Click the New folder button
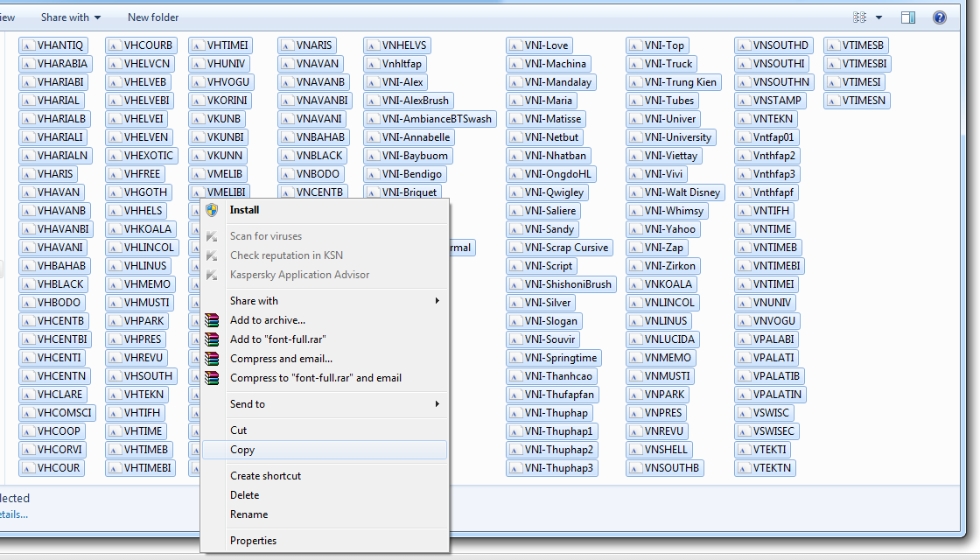This screenshot has height=560, width=980. (x=153, y=17)
